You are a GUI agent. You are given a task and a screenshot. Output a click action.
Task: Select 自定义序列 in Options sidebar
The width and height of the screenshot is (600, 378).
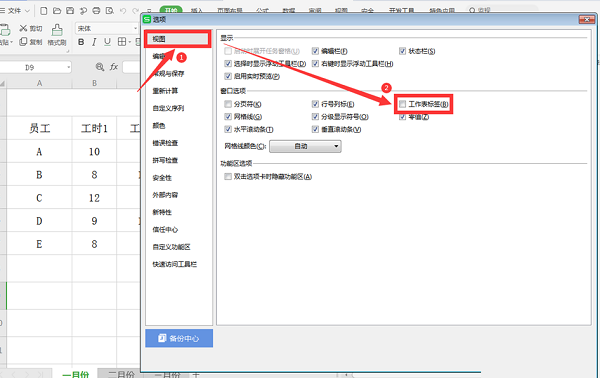(x=168, y=108)
